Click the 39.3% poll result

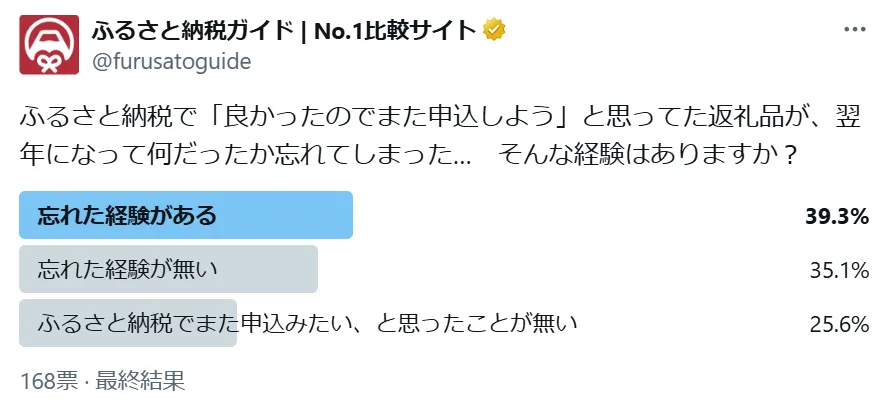(837, 215)
